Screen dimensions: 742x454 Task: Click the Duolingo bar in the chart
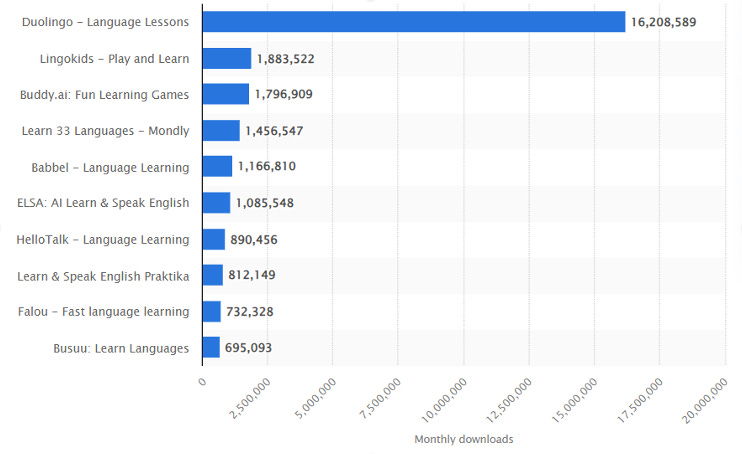pos(414,22)
